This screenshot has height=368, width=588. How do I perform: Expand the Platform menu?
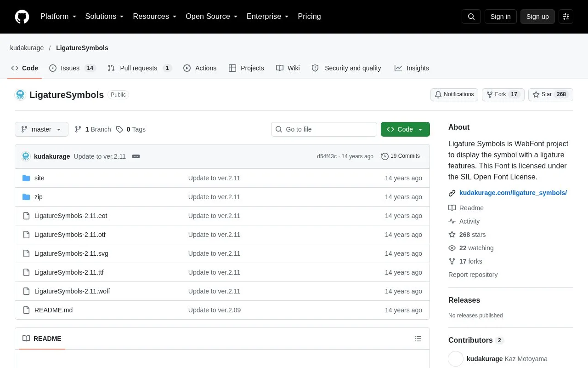click(58, 17)
